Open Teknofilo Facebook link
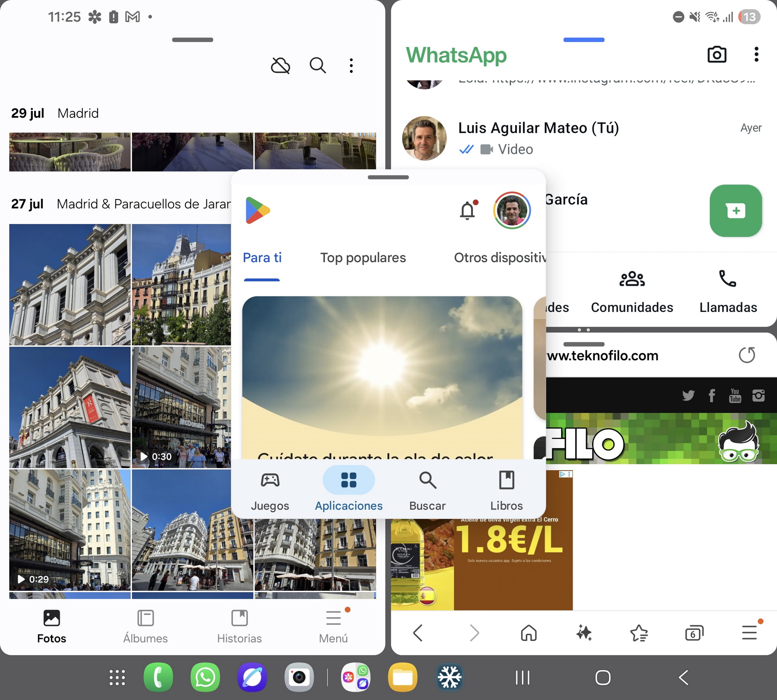Image resolution: width=777 pixels, height=700 pixels. point(712,395)
